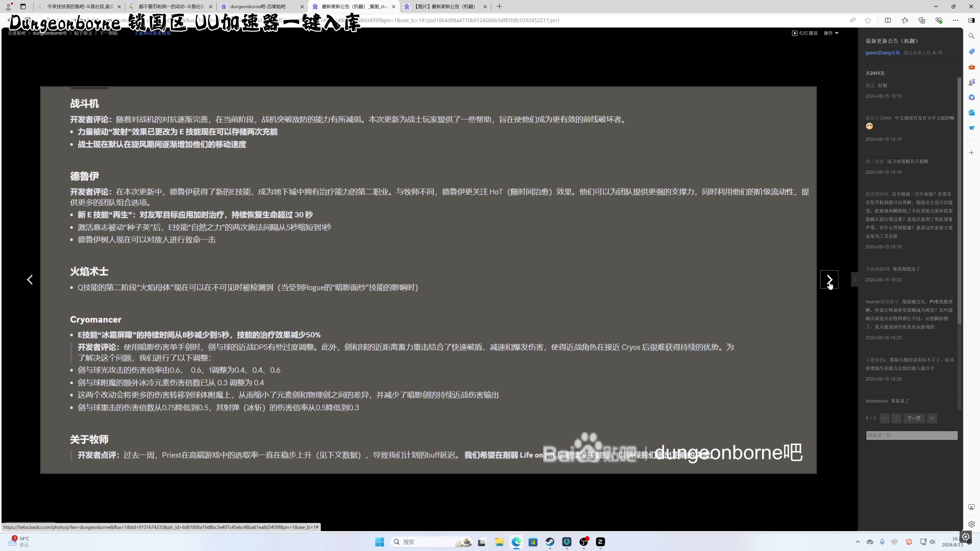Open the 操作 dropdown menu
Viewport: 980px width, 551px height.
click(831, 33)
